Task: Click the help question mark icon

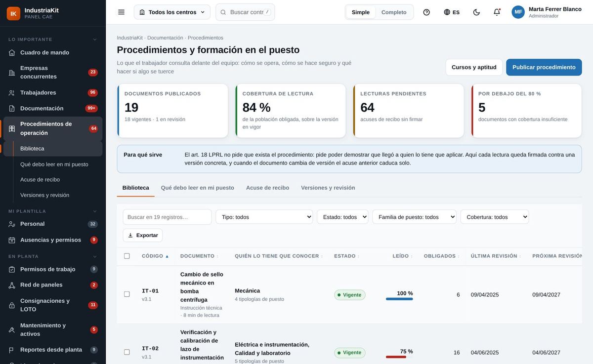Action: coord(426,12)
